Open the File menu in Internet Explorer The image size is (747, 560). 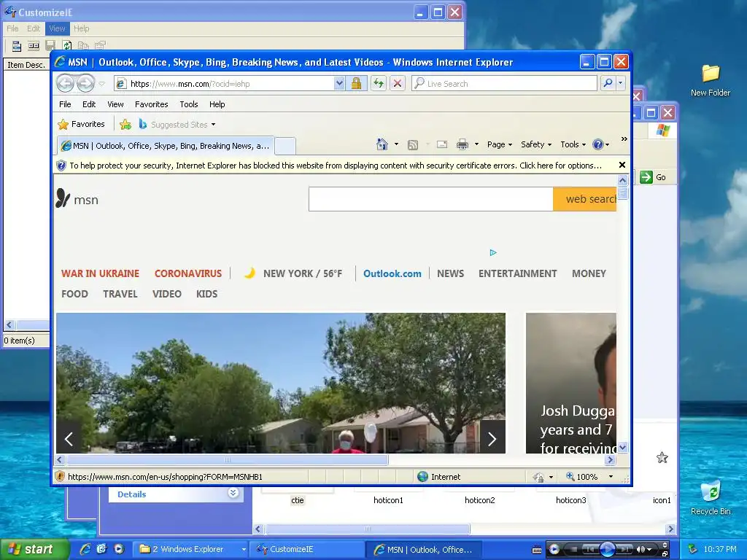click(x=65, y=104)
